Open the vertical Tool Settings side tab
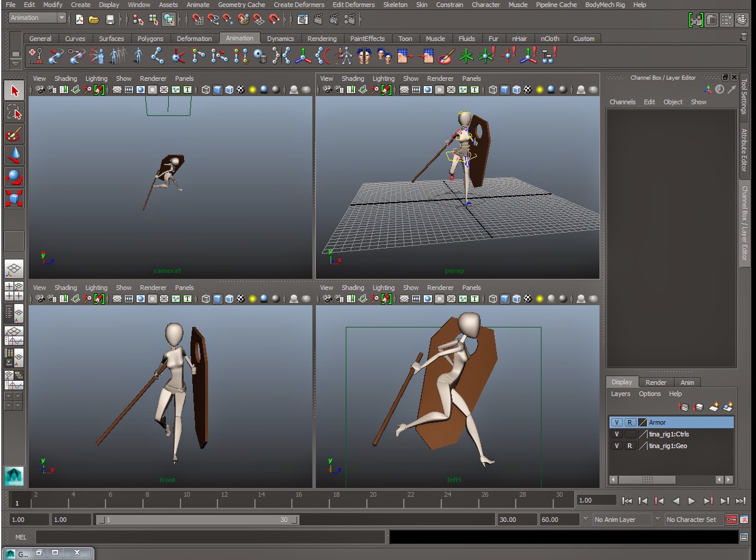 (x=744, y=96)
